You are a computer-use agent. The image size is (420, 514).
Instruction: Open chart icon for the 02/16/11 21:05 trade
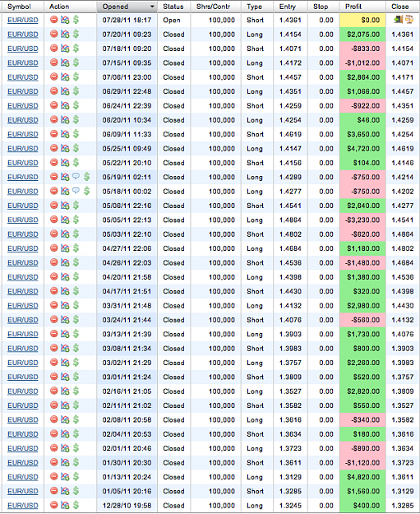tap(65, 391)
